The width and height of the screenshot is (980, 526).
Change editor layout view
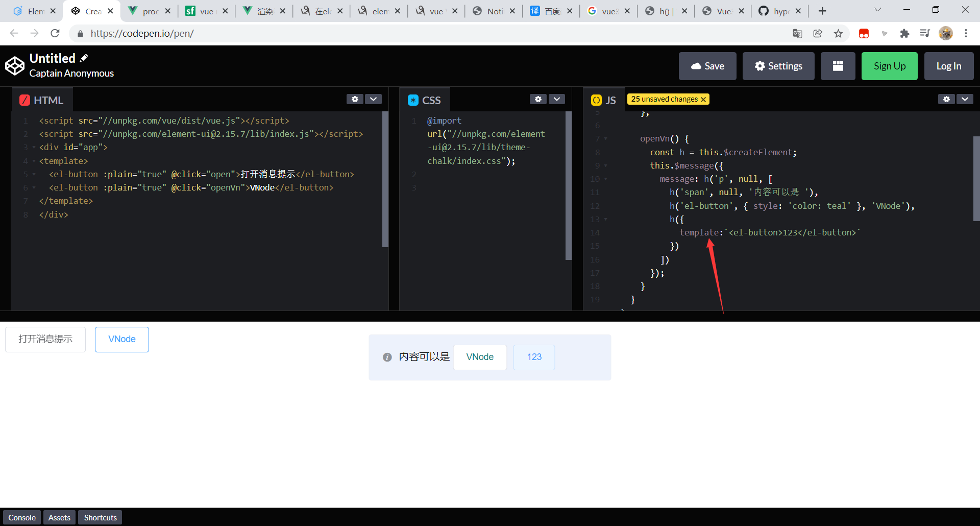838,66
